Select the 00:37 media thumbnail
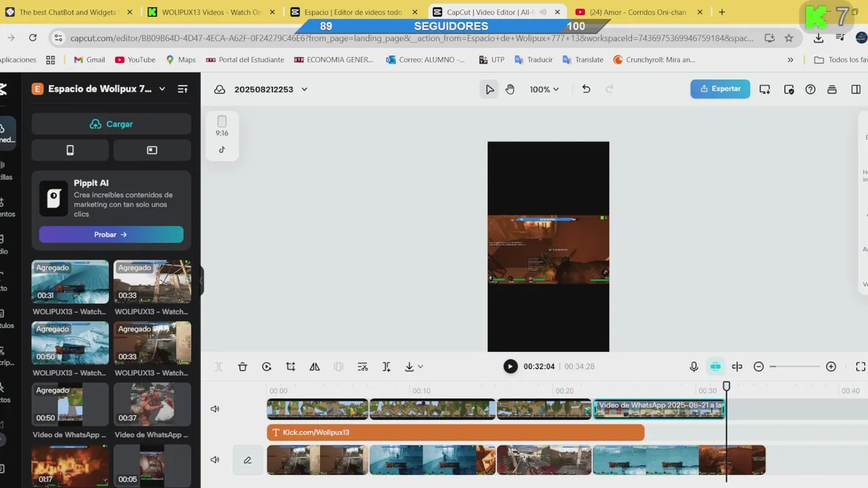 pos(152,405)
